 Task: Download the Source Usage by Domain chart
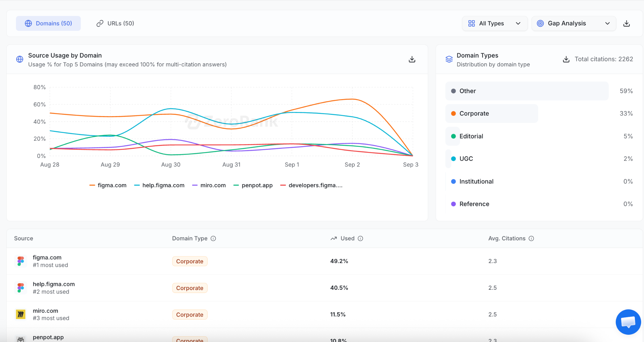(412, 59)
